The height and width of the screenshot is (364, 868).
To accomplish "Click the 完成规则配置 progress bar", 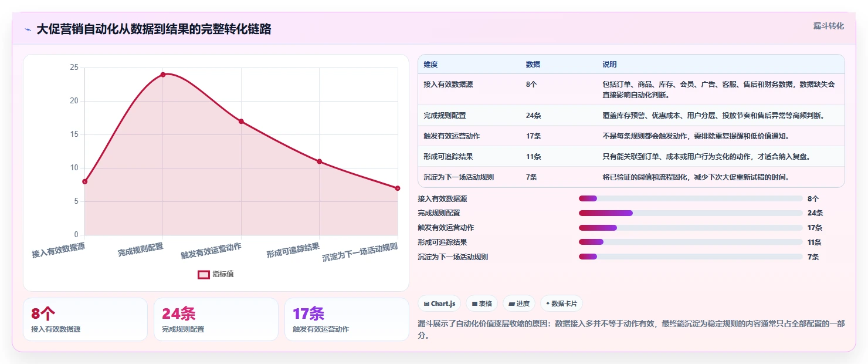I will (690, 213).
